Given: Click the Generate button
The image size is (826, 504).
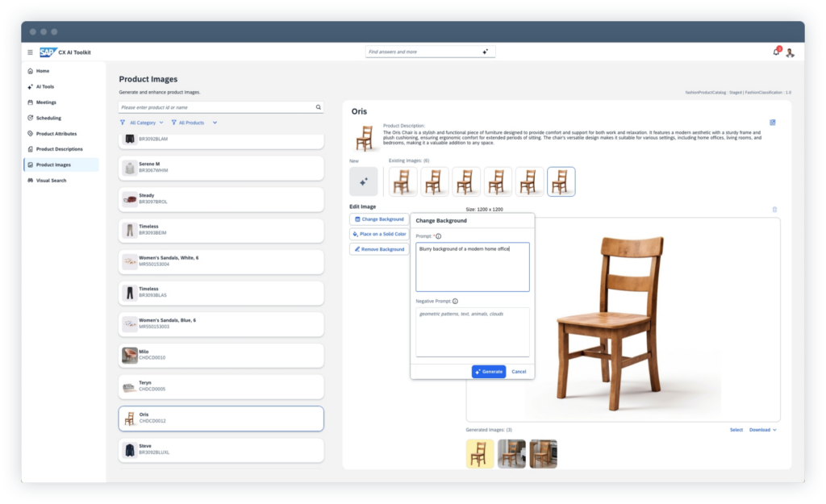Looking at the screenshot, I should tap(488, 371).
